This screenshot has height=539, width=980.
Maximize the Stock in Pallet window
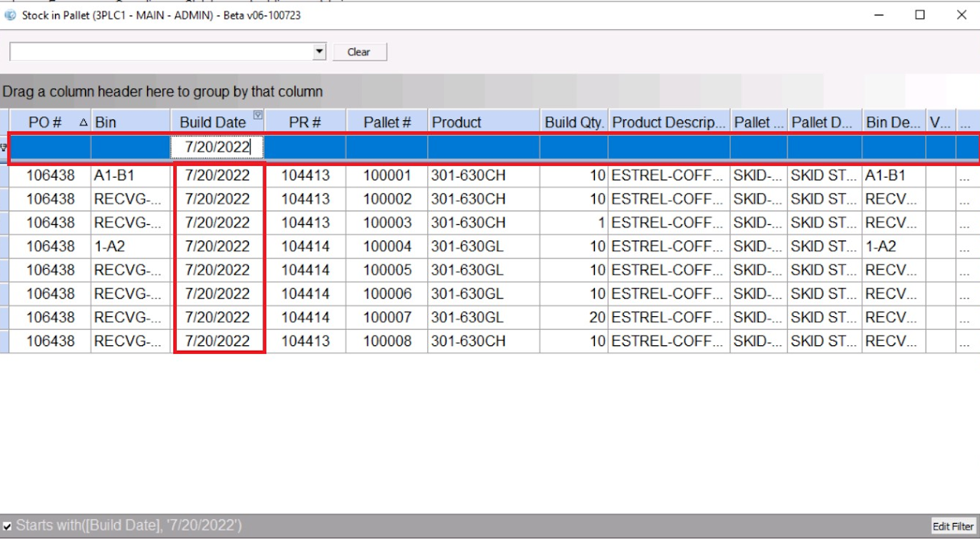click(920, 15)
